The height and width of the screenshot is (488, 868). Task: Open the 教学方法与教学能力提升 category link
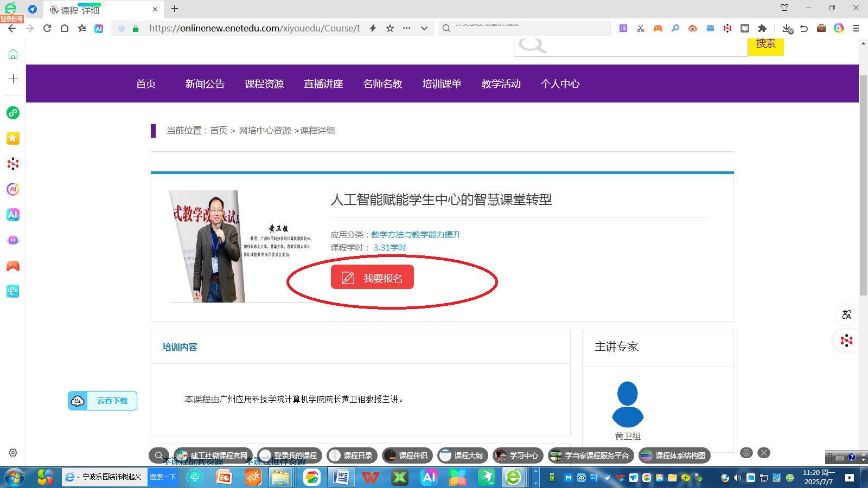[416, 235]
